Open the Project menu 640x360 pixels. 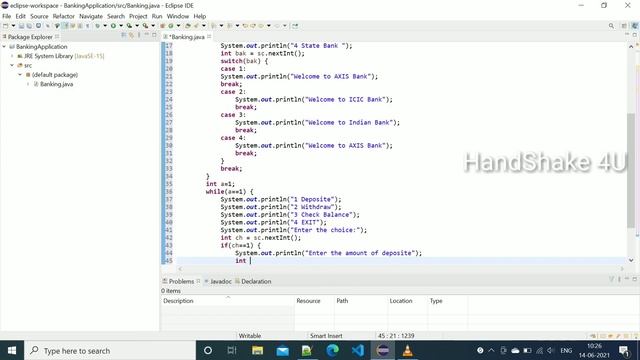[138, 16]
